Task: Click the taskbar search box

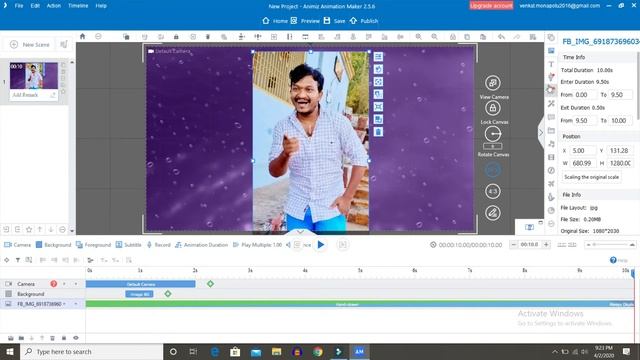Action: click(x=91, y=351)
